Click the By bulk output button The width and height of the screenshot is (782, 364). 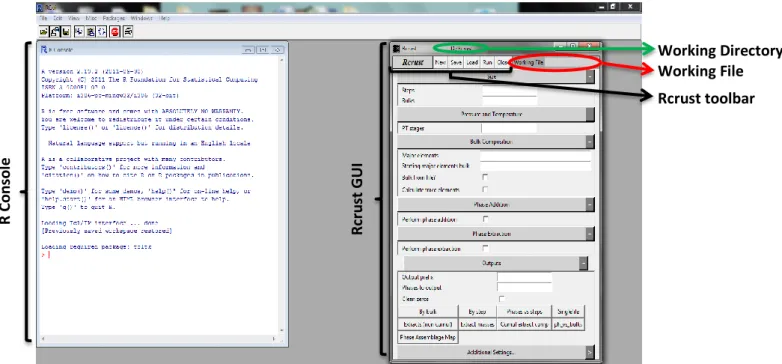[428, 312]
